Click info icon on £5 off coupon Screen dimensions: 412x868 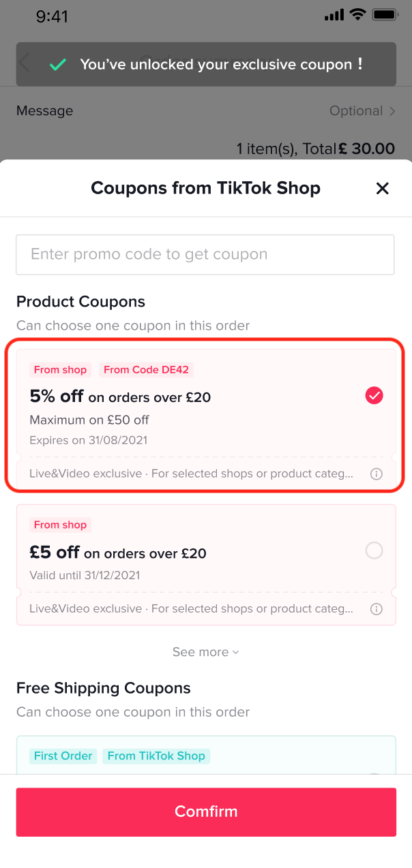[x=376, y=608]
